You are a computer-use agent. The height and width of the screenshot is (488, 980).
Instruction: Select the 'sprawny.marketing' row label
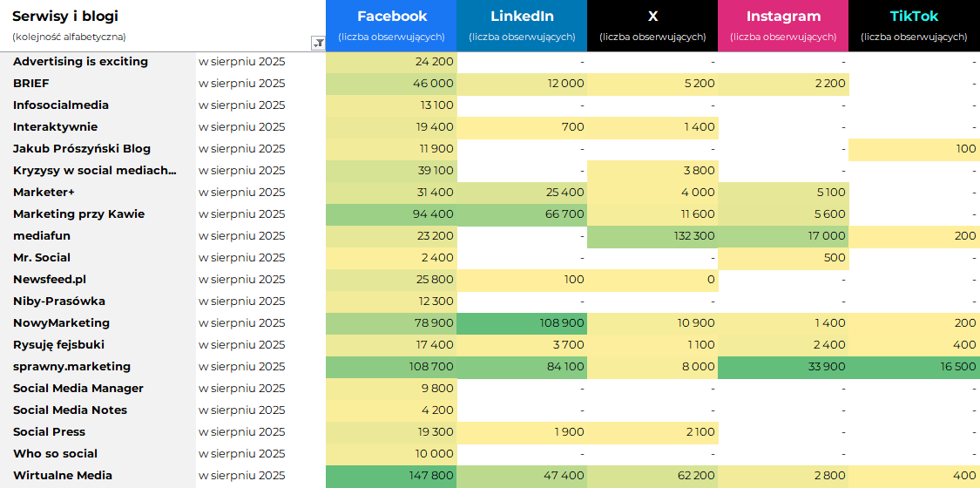71,367
